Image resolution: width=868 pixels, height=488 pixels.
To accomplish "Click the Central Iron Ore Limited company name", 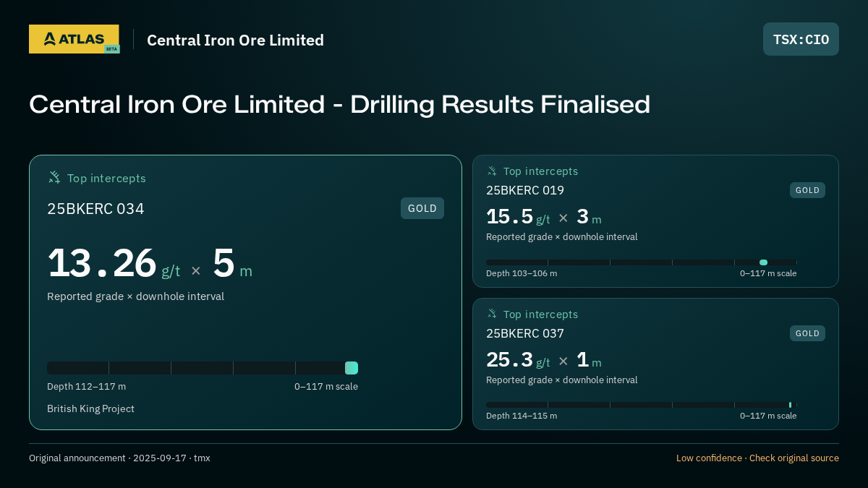I will pyautogui.click(x=235, y=40).
